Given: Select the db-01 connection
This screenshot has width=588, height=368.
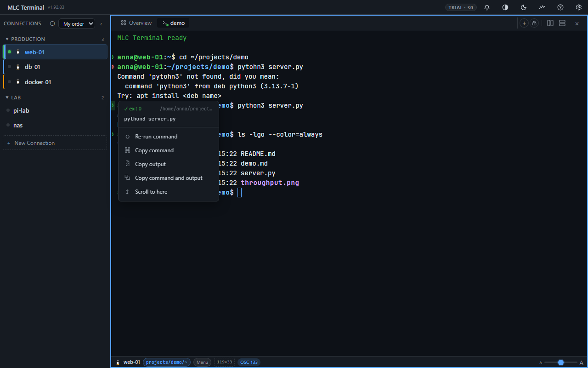Looking at the screenshot, I should click(x=55, y=67).
